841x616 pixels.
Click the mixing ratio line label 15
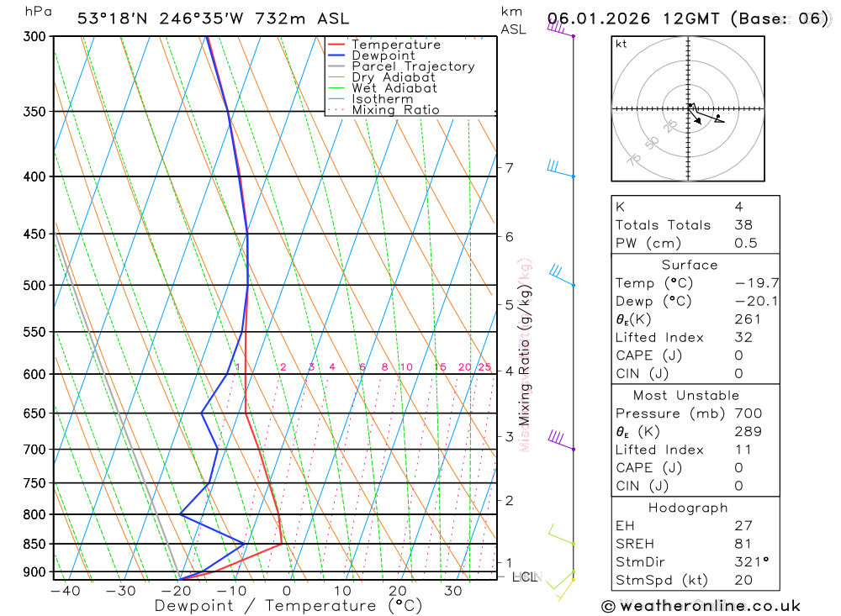pos(441,367)
